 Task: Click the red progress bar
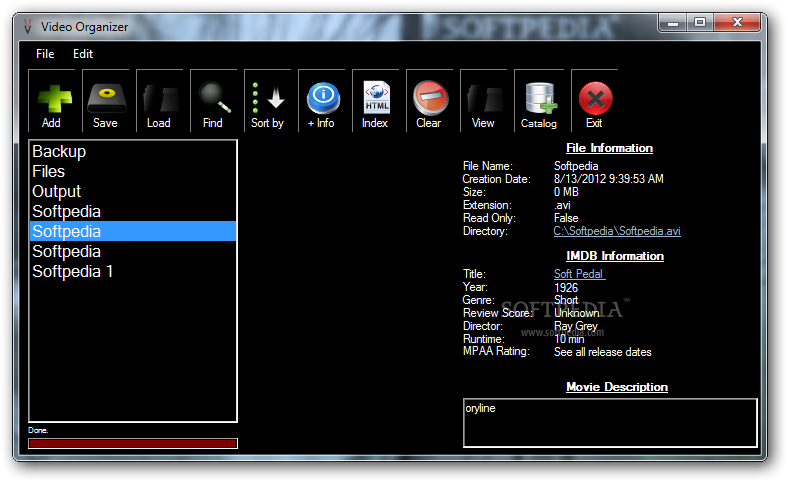point(133,443)
